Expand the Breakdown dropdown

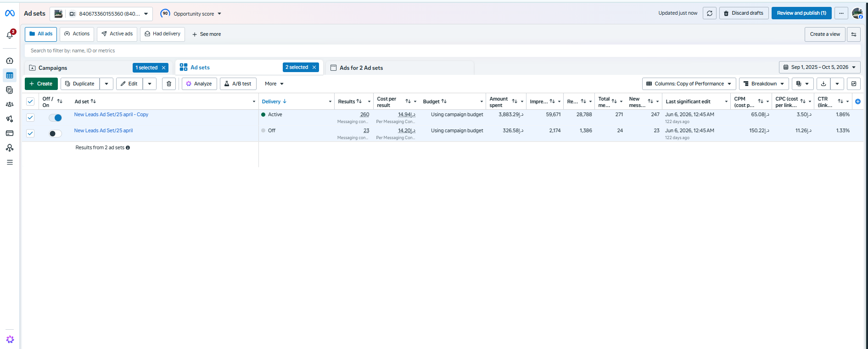(764, 84)
